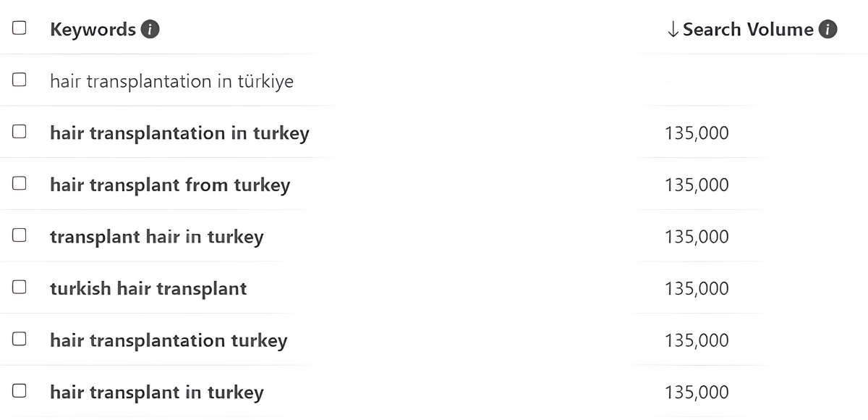Click the Keywords info icon
Viewport: 868px width, 420px height.
point(150,30)
